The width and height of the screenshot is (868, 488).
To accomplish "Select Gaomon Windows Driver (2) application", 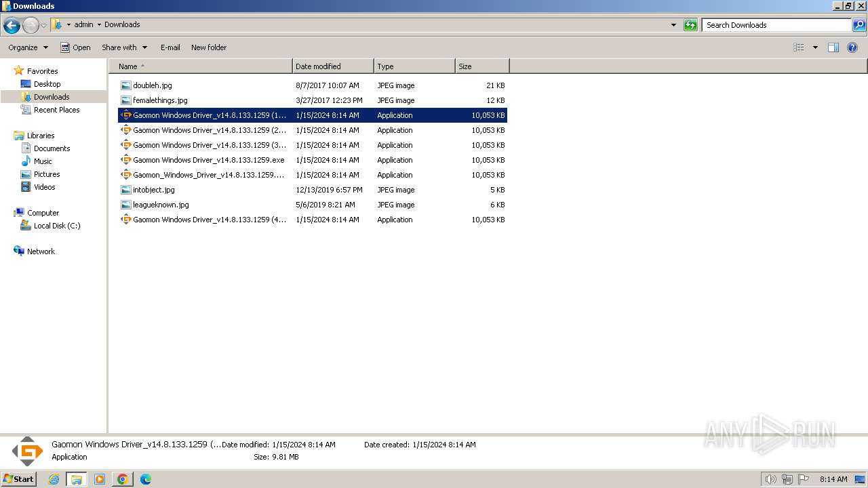I will coord(210,130).
